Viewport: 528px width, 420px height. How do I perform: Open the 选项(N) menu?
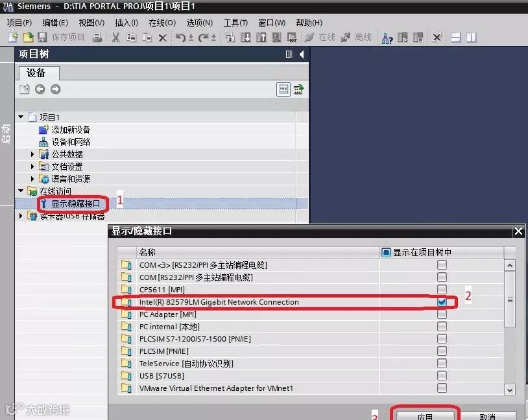tap(200, 23)
